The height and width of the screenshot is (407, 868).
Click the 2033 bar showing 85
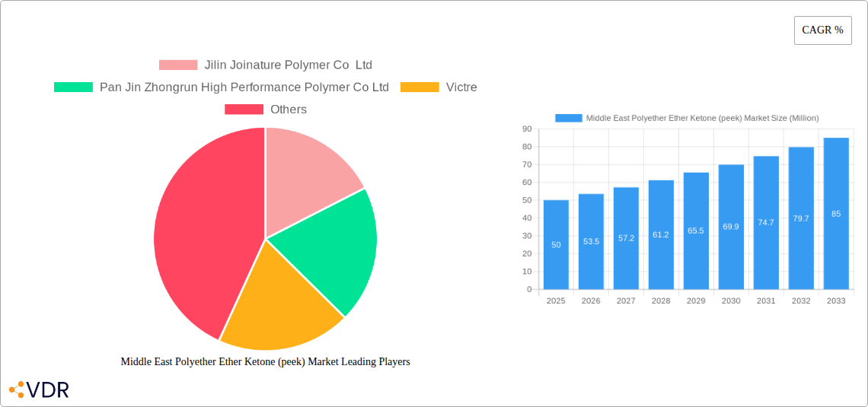click(837, 214)
